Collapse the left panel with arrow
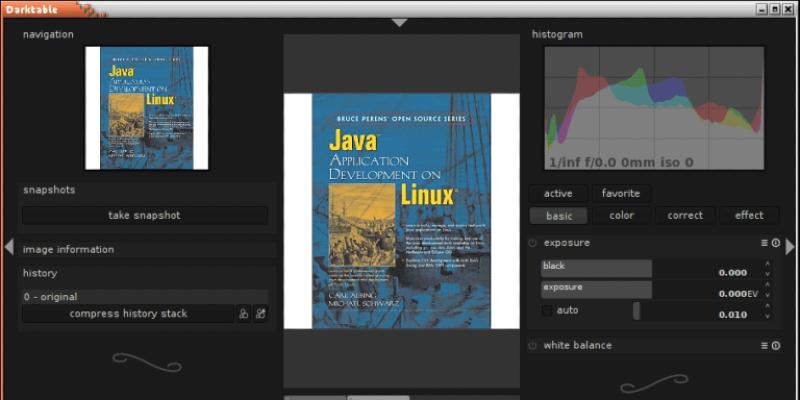 [9, 247]
